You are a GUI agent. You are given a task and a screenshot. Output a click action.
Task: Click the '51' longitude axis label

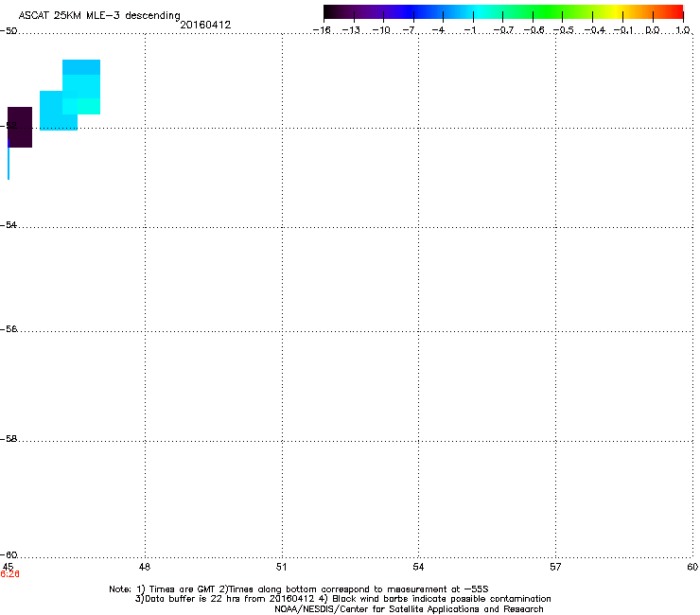pos(281,567)
